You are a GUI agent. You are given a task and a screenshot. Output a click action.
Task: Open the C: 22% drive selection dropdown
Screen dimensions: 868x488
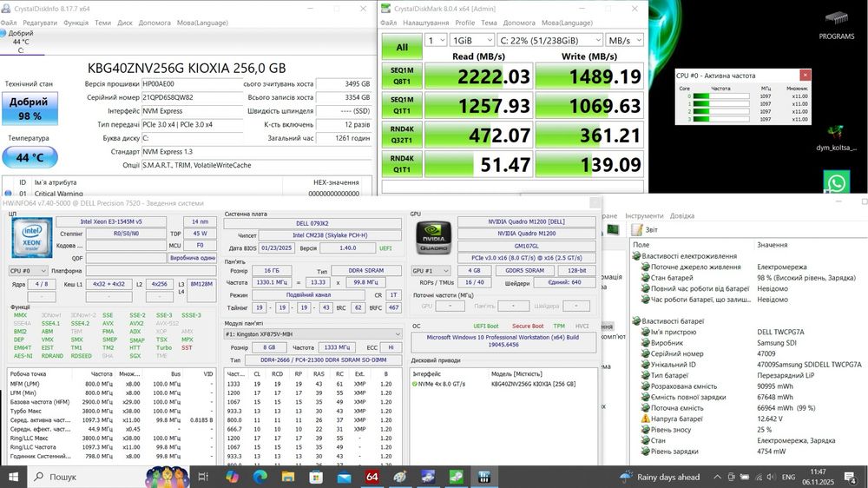[x=549, y=41]
